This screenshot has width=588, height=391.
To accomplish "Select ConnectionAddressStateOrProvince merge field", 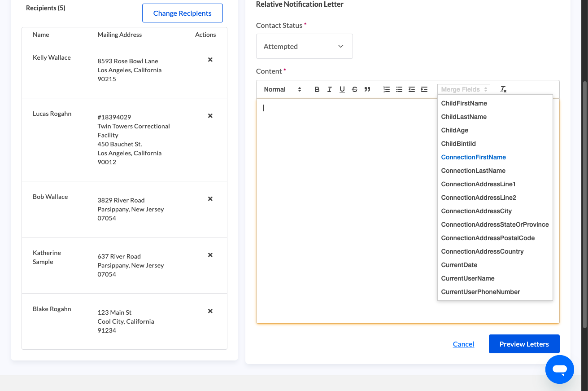I will pos(495,224).
